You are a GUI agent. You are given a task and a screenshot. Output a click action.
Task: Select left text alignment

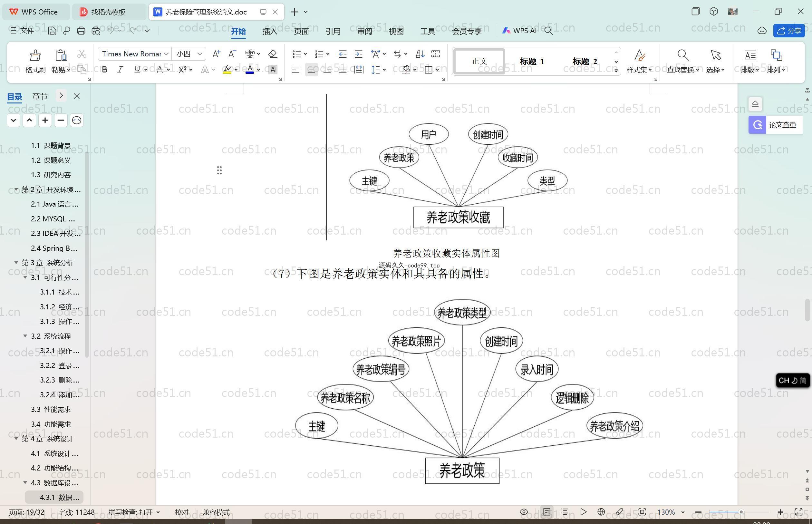point(295,70)
